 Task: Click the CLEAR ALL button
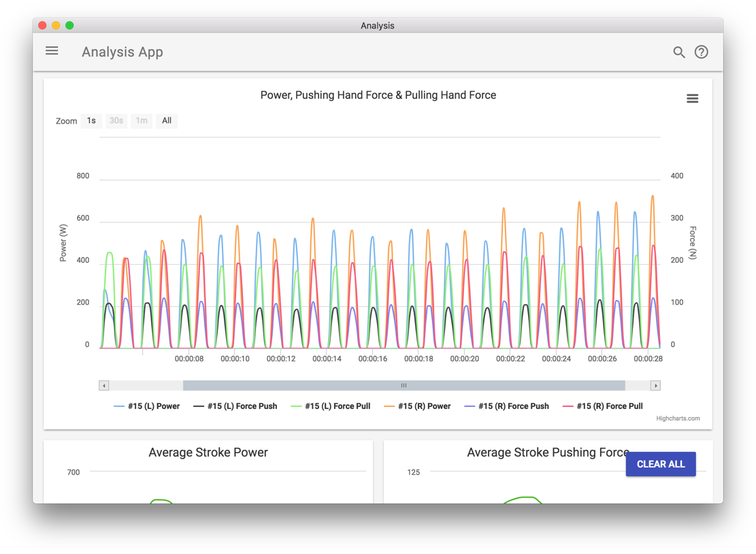click(x=661, y=464)
